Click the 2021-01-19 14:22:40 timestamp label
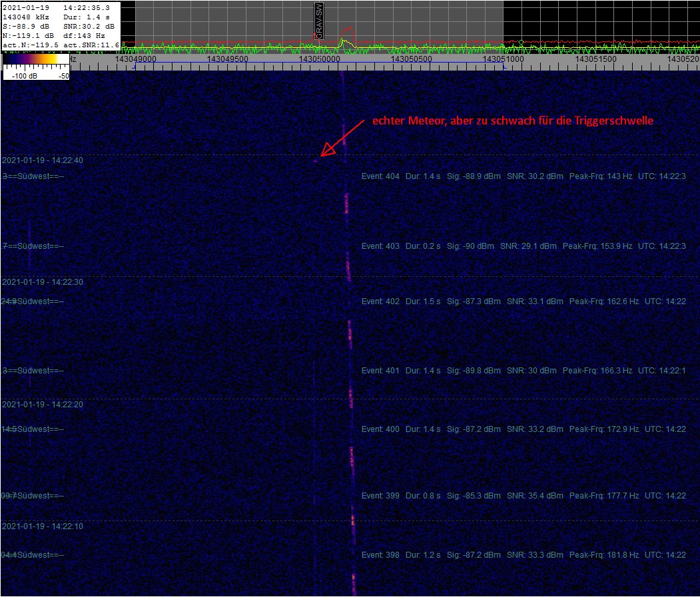Viewport: 700px width, 597px height. (43, 160)
